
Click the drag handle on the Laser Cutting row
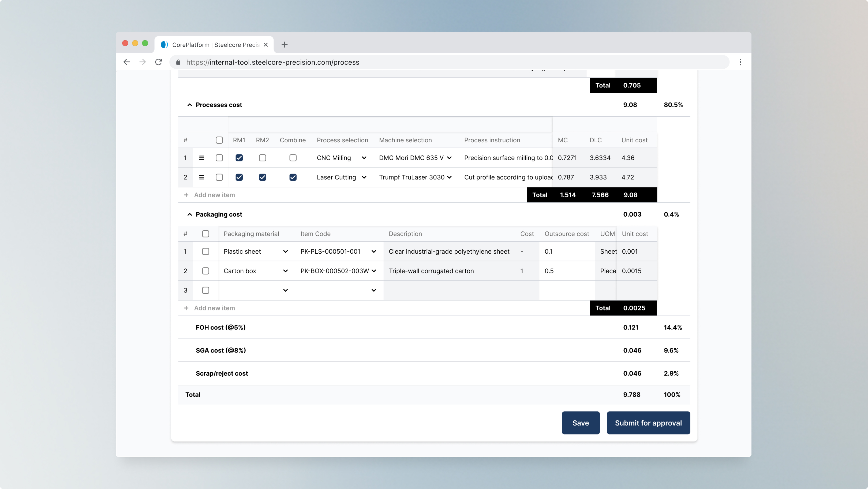tap(201, 177)
